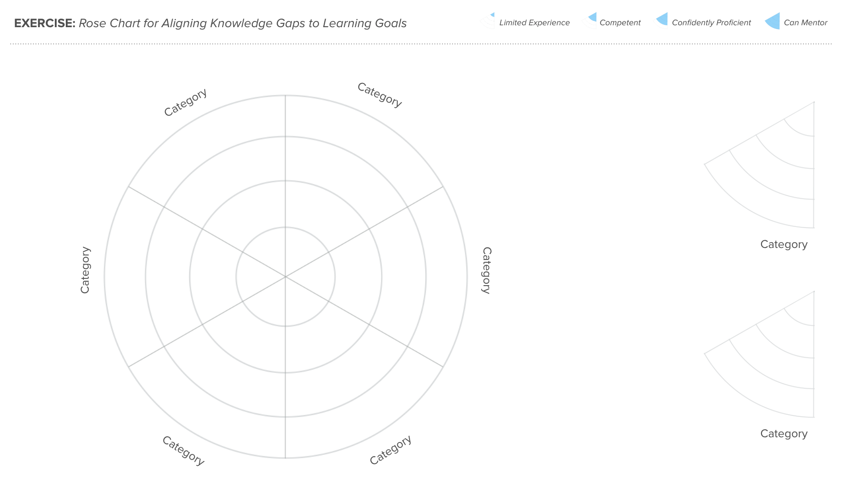Image resolution: width=844 pixels, height=504 pixels.
Task: Click Category label under upper wedge
Action: click(x=784, y=245)
